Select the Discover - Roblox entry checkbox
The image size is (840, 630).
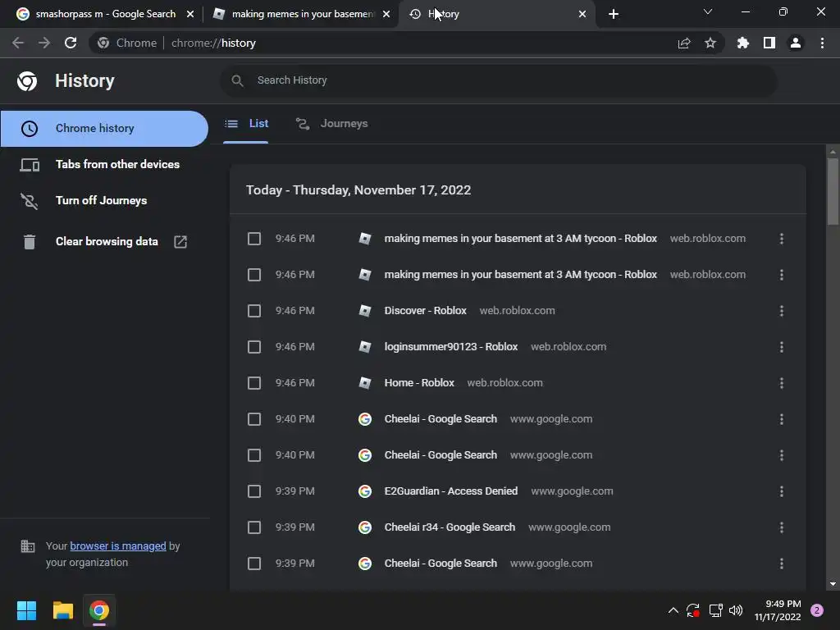[x=254, y=311]
